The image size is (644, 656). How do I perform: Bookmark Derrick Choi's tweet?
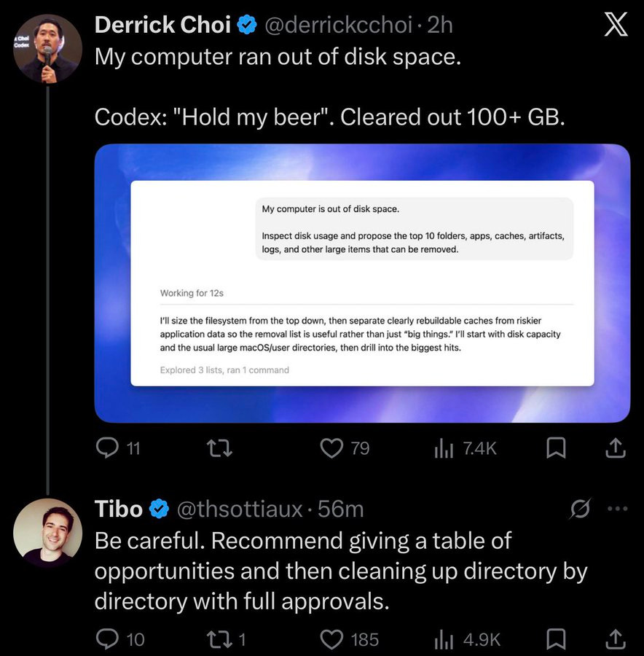pyautogui.click(x=556, y=448)
